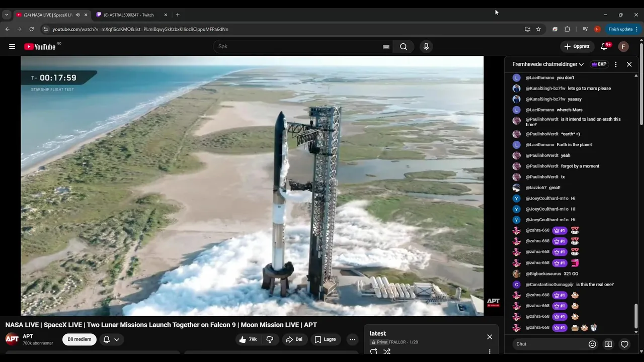
Task: Open the APT channel avatar
Action: (12, 339)
